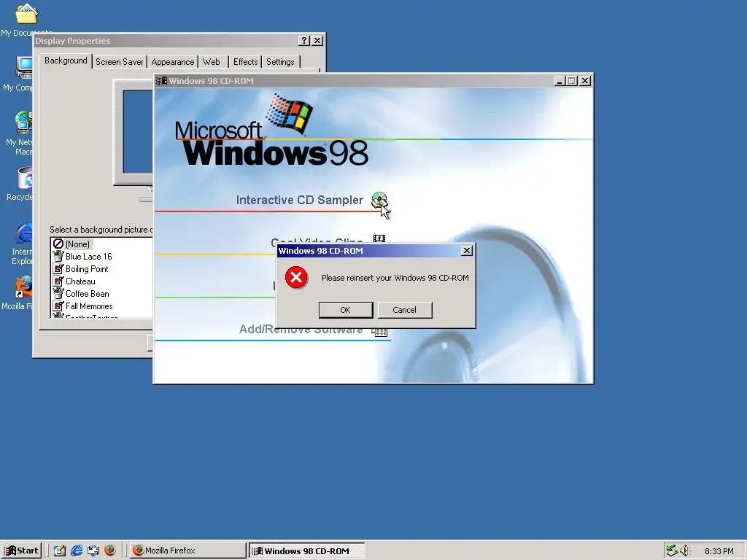Close the Display Properties window
The height and width of the screenshot is (560, 747).
click(317, 41)
